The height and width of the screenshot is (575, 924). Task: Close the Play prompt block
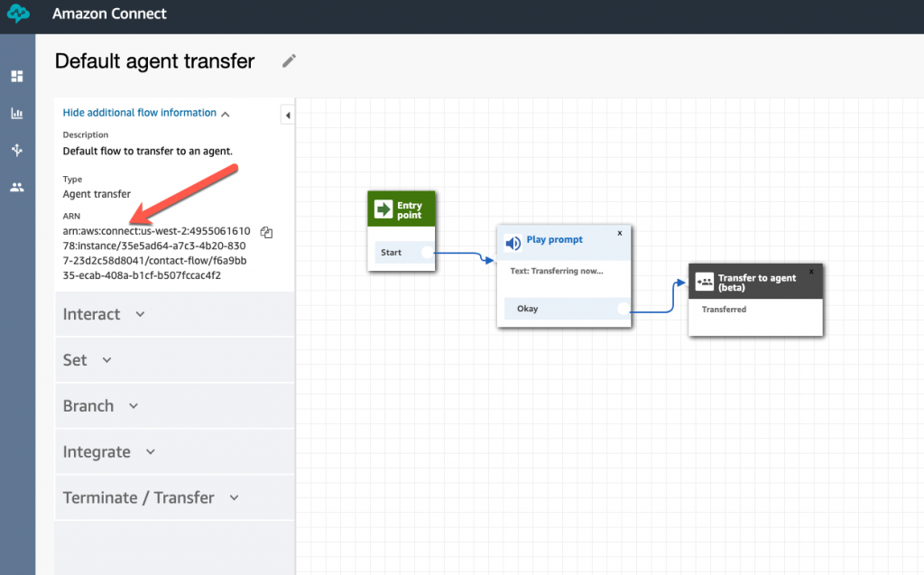[x=620, y=233]
